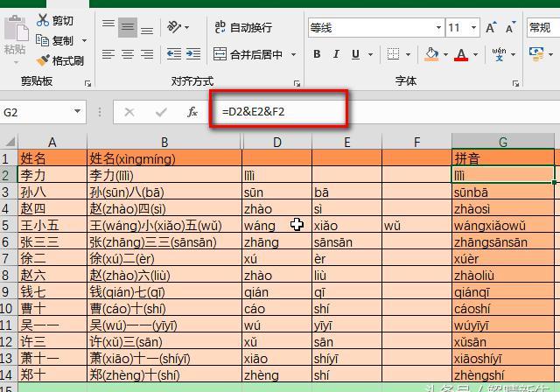Select column G header
560x392 pixels.
click(x=503, y=142)
